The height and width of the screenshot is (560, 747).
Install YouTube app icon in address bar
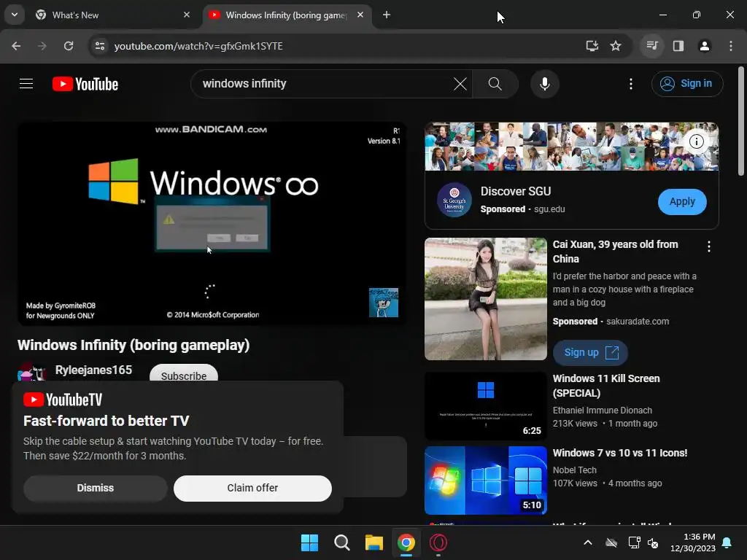pos(592,46)
